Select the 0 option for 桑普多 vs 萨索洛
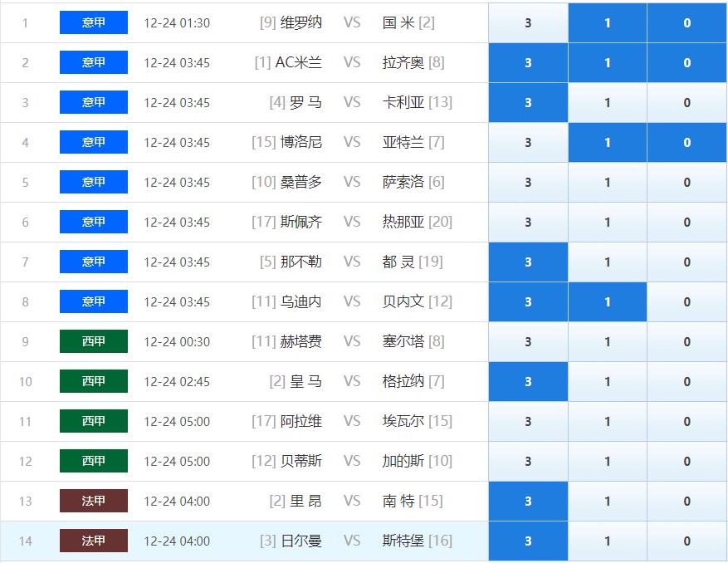 click(x=686, y=183)
